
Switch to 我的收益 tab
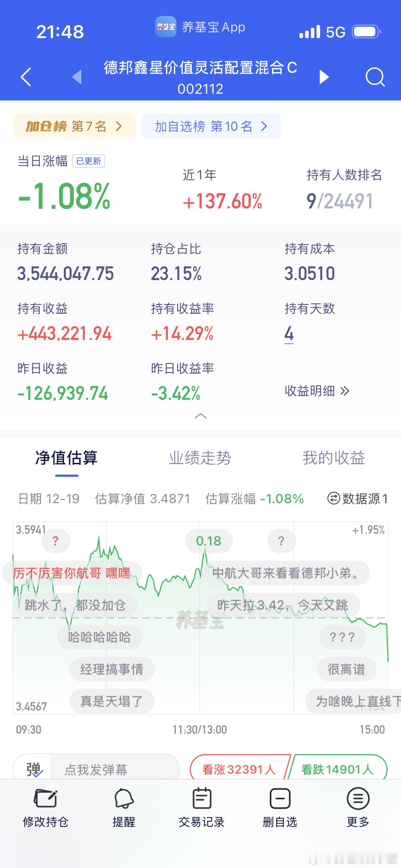334,458
